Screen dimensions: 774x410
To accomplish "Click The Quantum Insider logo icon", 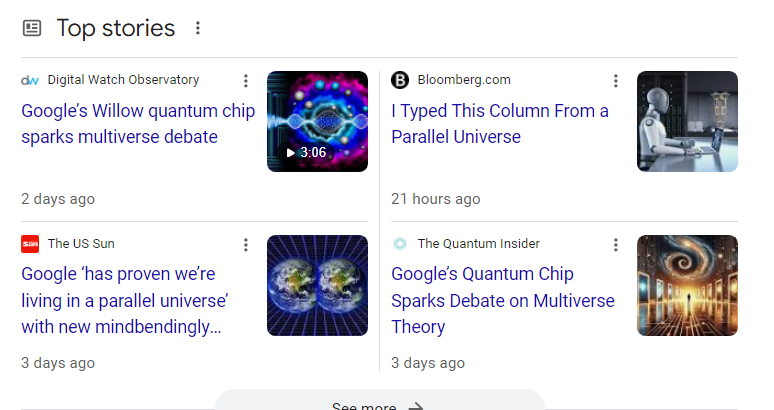I will click(400, 244).
